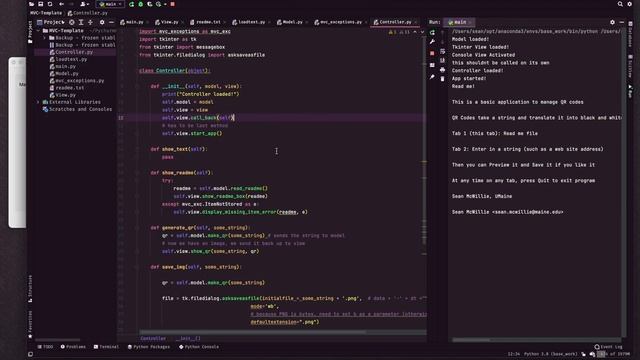Click the trash Clear All icon in Run panel

coord(442,78)
